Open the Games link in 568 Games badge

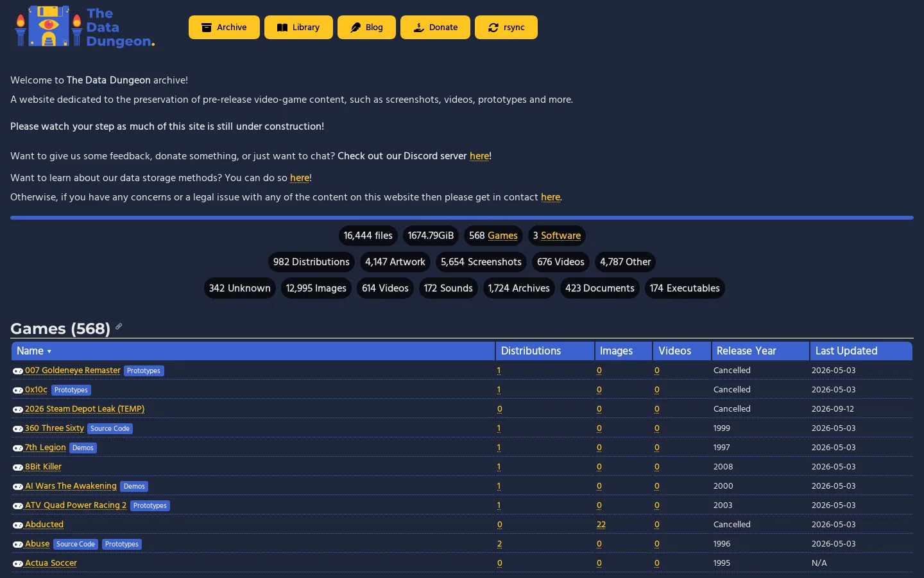point(502,236)
